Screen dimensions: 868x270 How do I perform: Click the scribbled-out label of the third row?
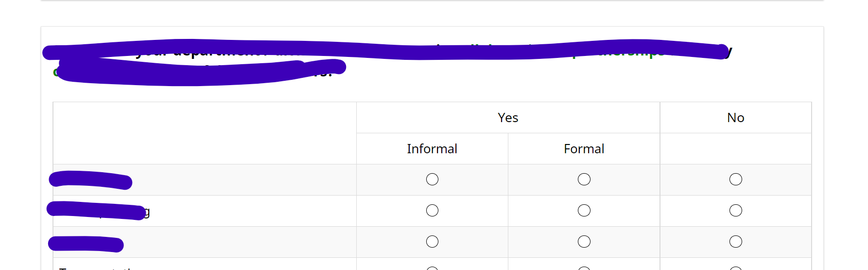tap(86, 244)
